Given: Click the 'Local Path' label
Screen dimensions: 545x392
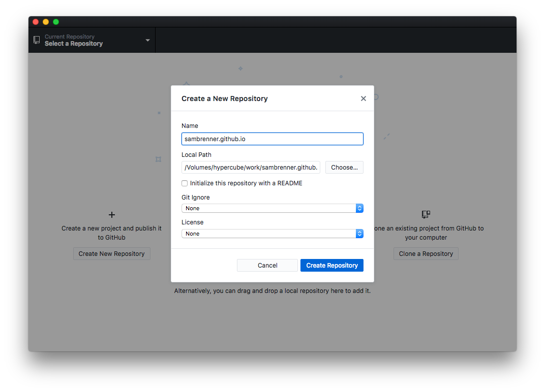Looking at the screenshot, I should [x=196, y=155].
